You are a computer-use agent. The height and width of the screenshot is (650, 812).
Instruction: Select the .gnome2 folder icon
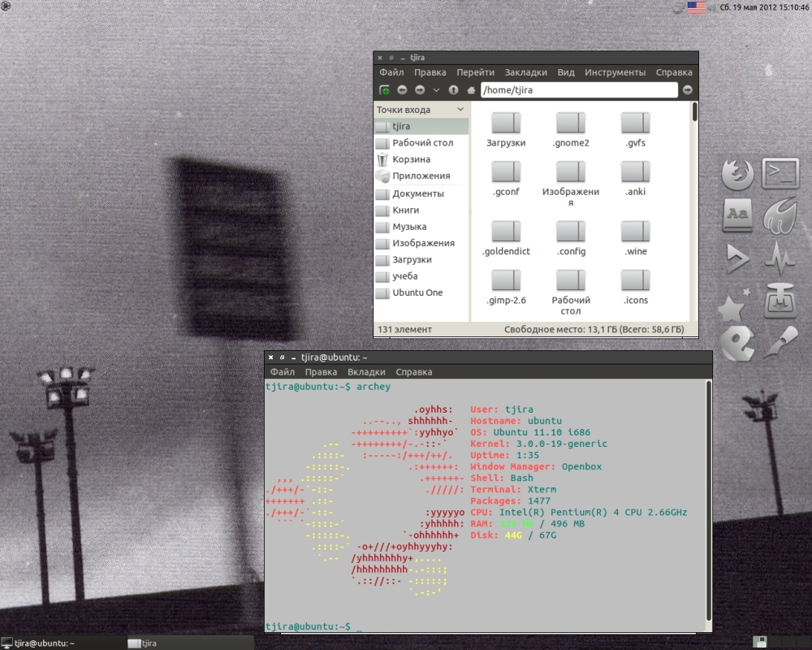571,123
